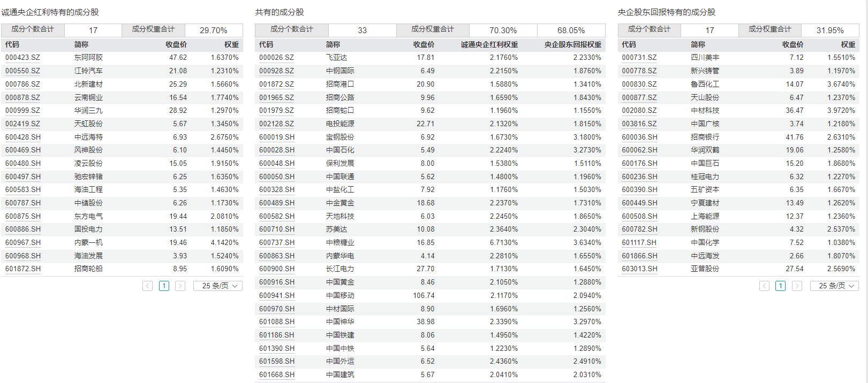Select page 1 under 诚通央企红利特有 table

click(164, 286)
